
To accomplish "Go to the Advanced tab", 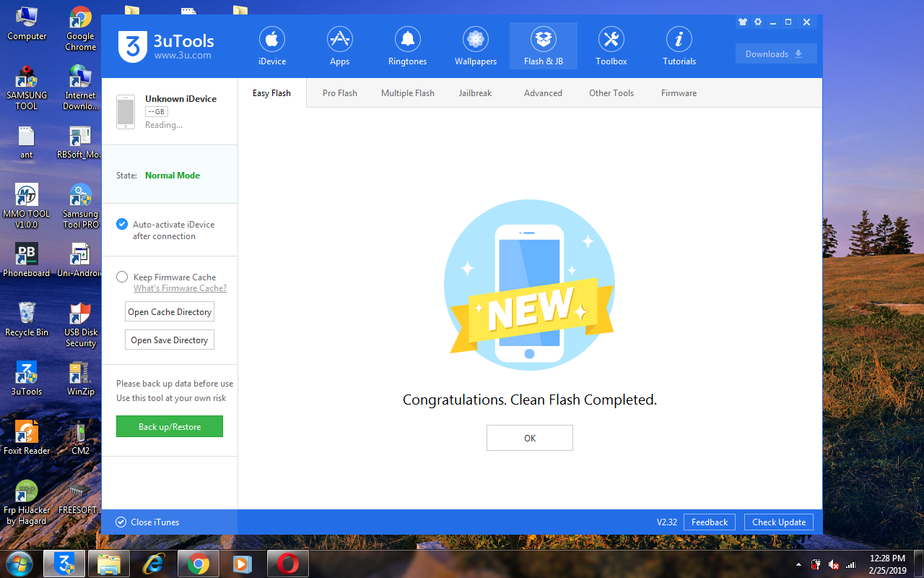I will pos(544,93).
